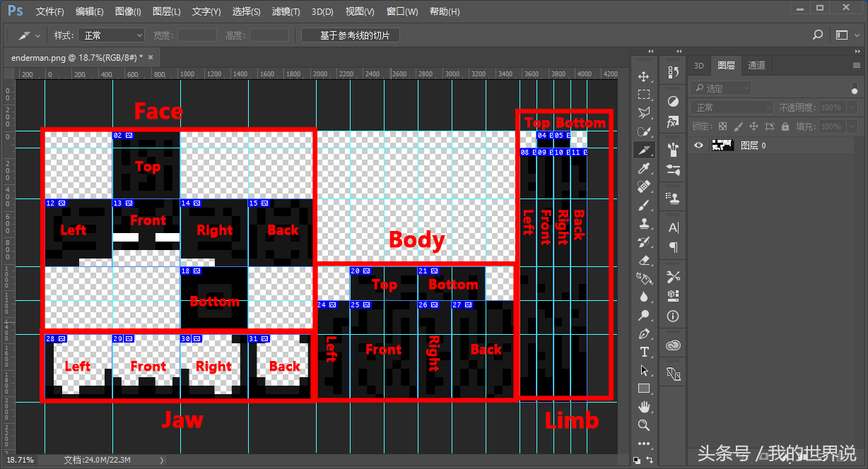Select the Move tool
The image size is (868, 469).
[644, 76]
